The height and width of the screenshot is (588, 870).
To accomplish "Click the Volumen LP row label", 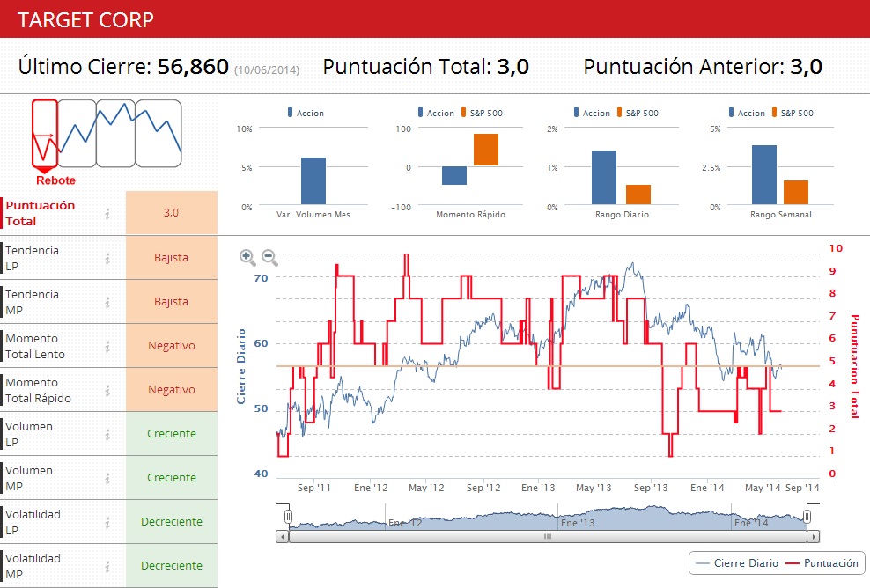I will [x=29, y=434].
